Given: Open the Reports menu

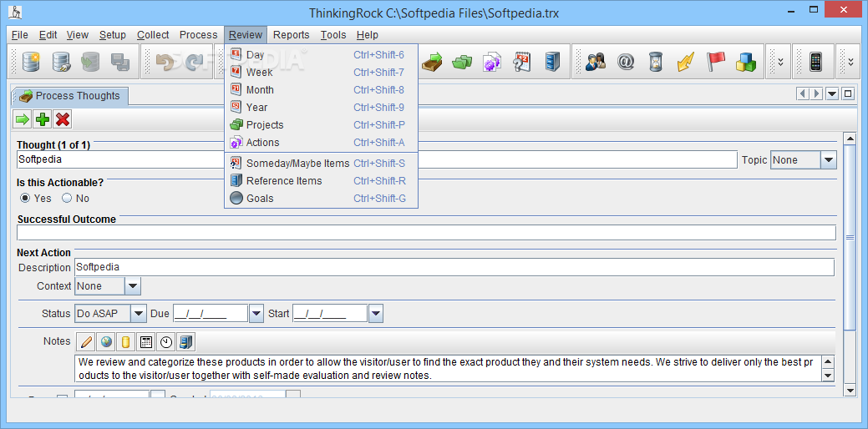Looking at the screenshot, I should click(292, 35).
